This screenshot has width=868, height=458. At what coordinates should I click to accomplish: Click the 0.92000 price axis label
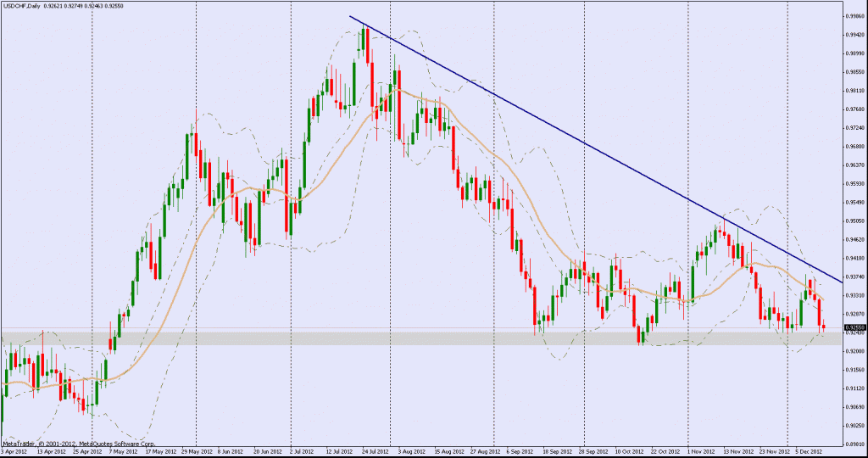pos(854,351)
